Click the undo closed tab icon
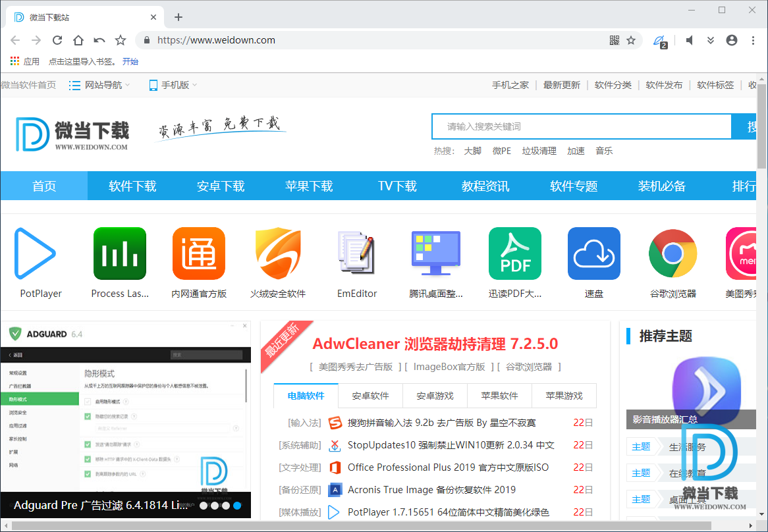 coord(99,40)
